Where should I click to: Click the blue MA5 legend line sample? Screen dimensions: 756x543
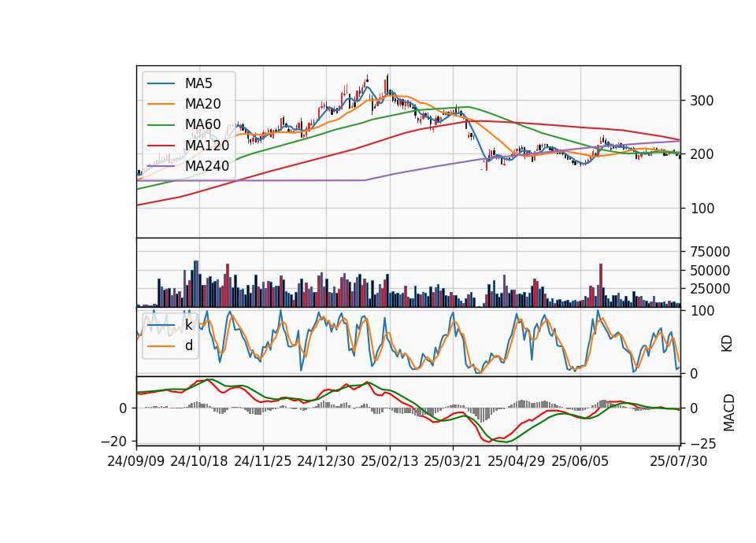[x=161, y=83]
